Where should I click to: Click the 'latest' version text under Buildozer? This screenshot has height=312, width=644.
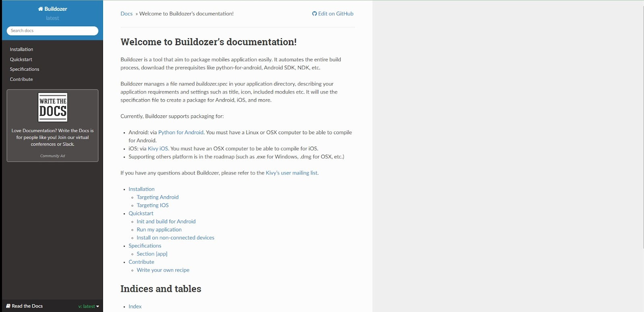point(52,18)
